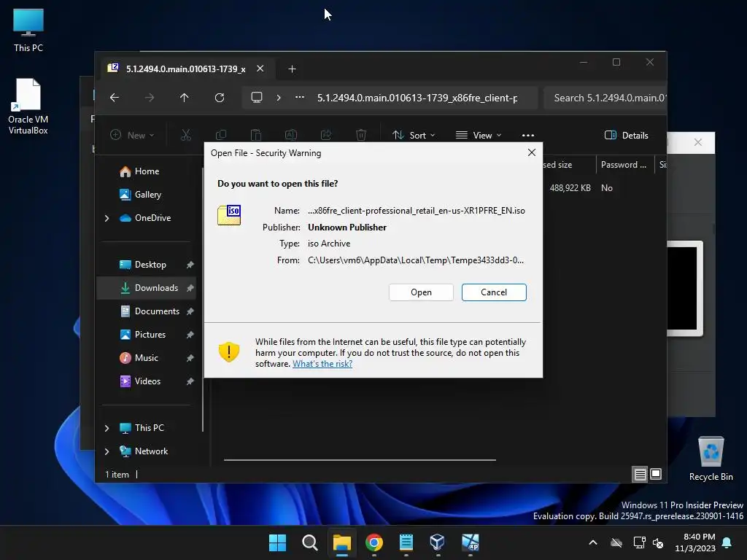Open the Recycle Bin desktop icon

click(711, 458)
